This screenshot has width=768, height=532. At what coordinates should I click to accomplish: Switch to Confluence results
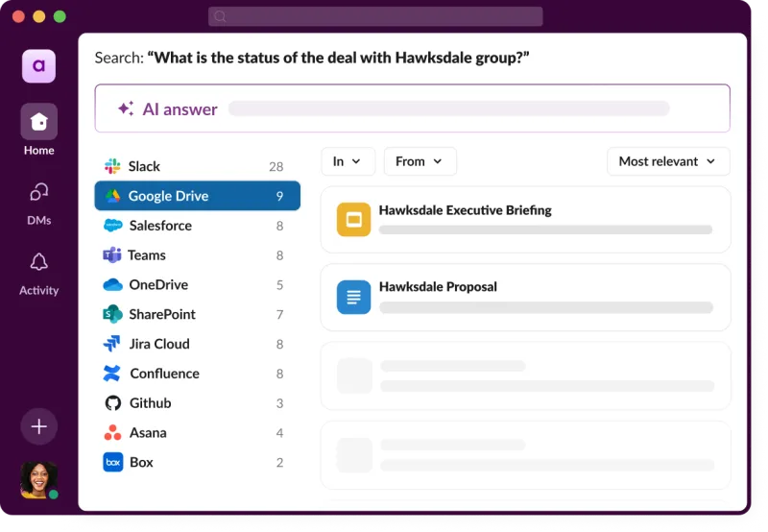click(197, 374)
